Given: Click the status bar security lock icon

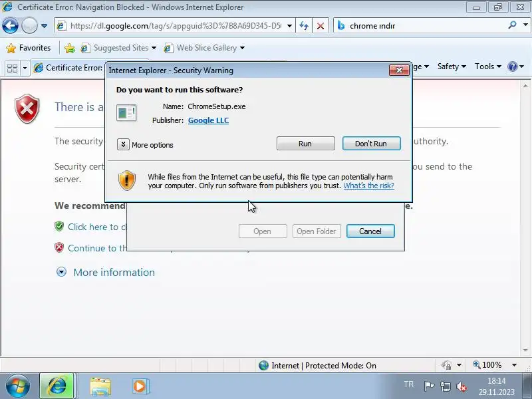Looking at the screenshot, I should pyautogui.click(x=446, y=365).
